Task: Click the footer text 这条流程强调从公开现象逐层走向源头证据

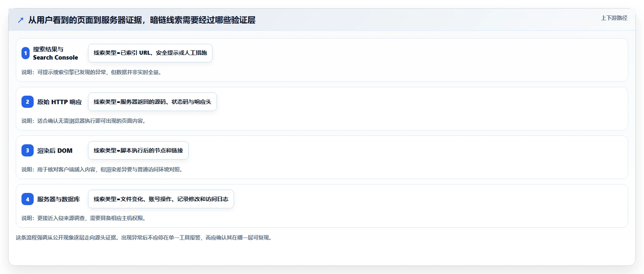Action: 145,238
